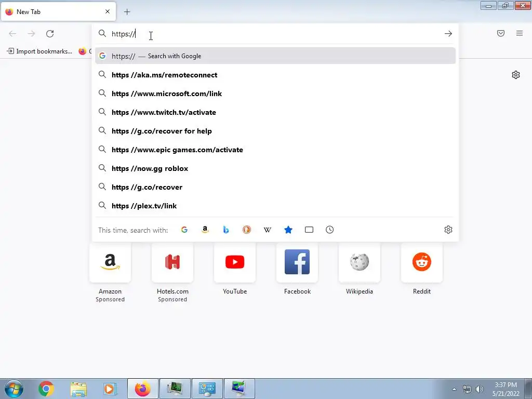Image resolution: width=532 pixels, height=399 pixels.
Task: Search open tabs with tab icon
Action: (309, 230)
